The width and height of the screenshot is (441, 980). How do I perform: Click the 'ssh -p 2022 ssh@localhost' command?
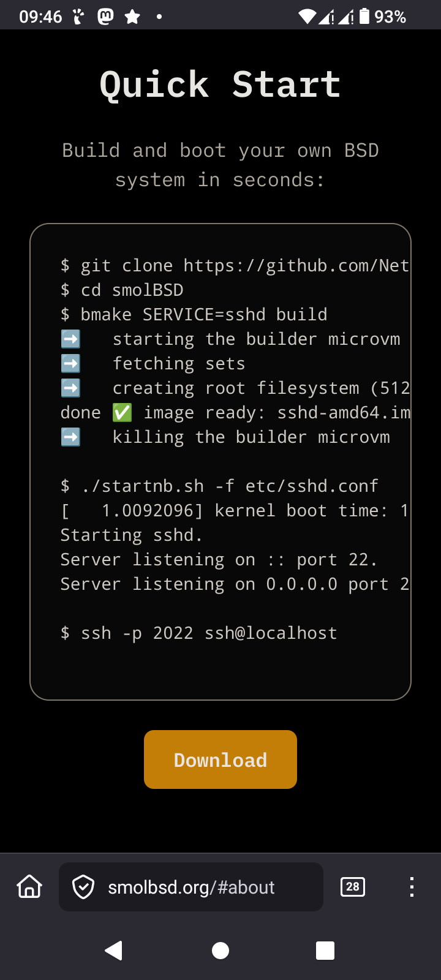(199, 633)
